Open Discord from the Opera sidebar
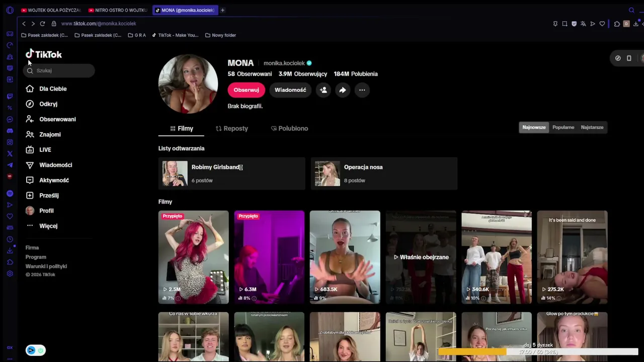The width and height of the screenshot is (644, 362). 10,131
